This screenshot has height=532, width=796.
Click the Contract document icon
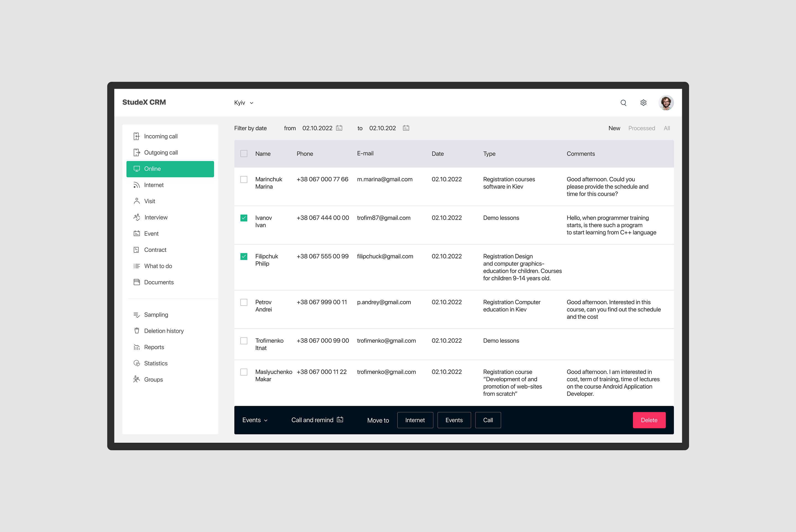pyautogui.click(x=137, y=250)
